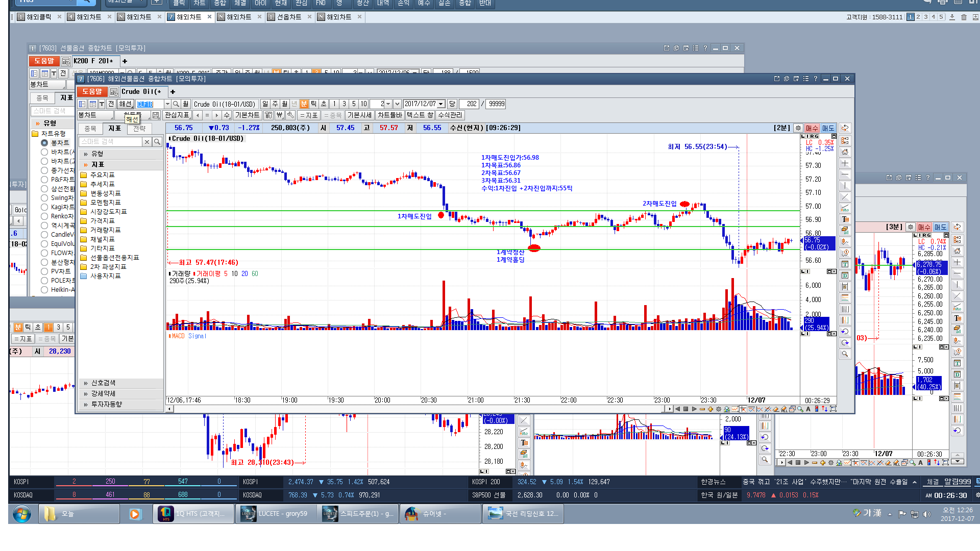Switch to the 해외클릭 top tab
Screen dimensions: 980x551
[39, 17]
